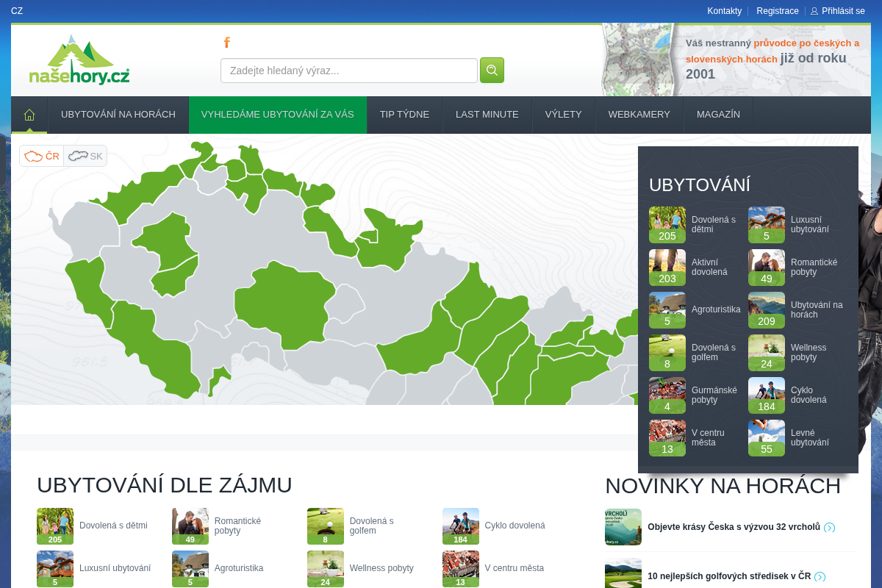Open the Levné ubytování label in dark panel
The height and width of the screenshot is (588, 882).
(810, 438)
